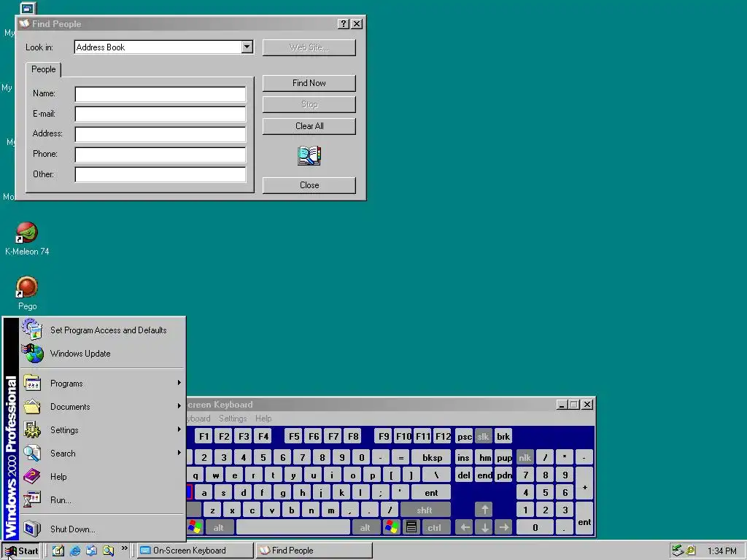
Task: Click F12 key on On-Screen Keyboard
Action: (443, 436)
